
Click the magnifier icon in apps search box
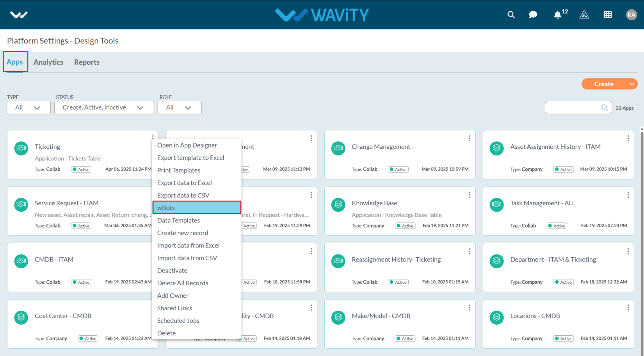[605, 108]
